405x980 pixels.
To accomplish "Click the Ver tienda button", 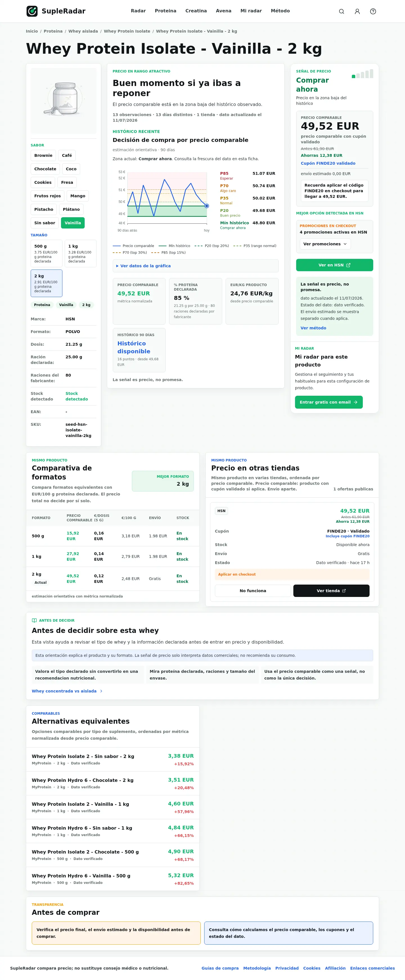I will pyautogui.click(x=332, y=591).
